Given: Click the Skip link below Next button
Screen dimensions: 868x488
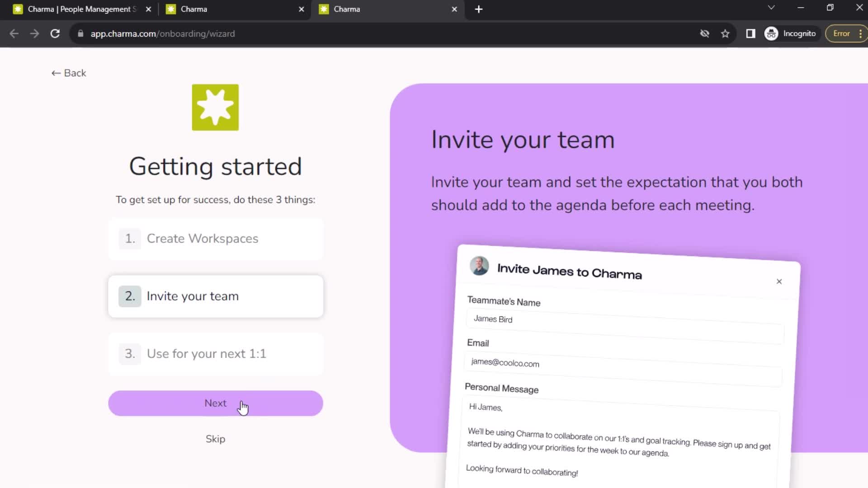Looking at the screenshot, I should coord(216,439).
